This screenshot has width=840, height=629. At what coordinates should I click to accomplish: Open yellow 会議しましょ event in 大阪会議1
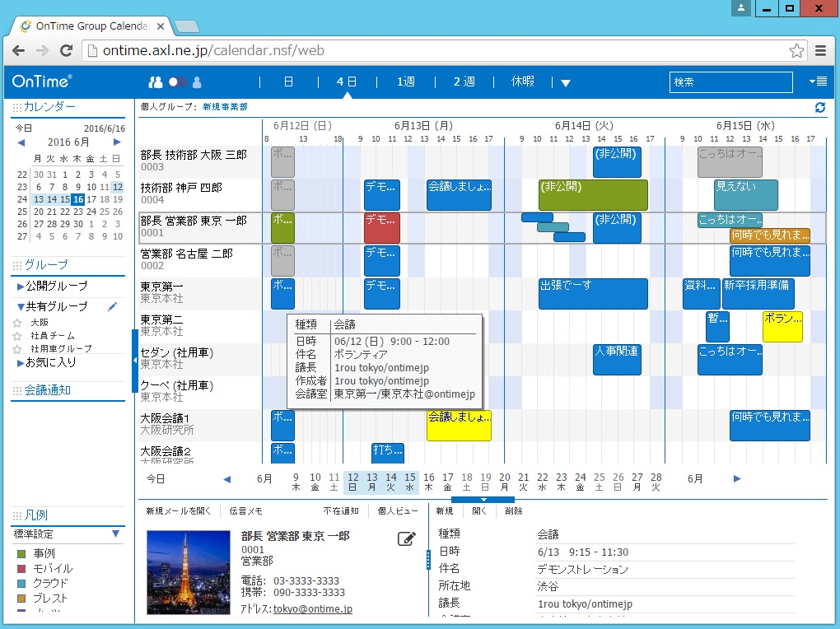[459, 426]
